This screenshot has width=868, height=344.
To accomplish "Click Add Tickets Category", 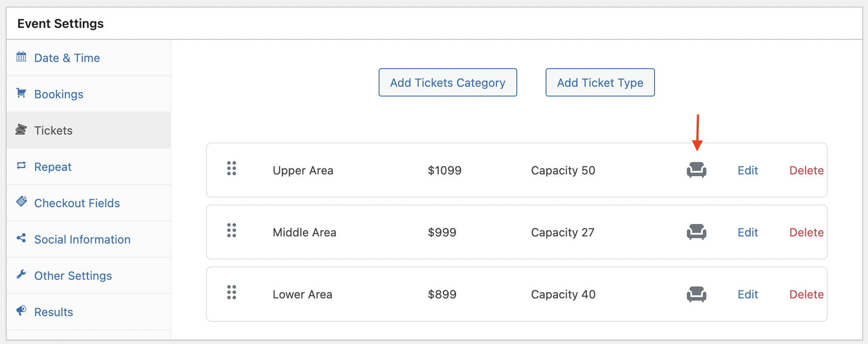I will click(447, 82).
